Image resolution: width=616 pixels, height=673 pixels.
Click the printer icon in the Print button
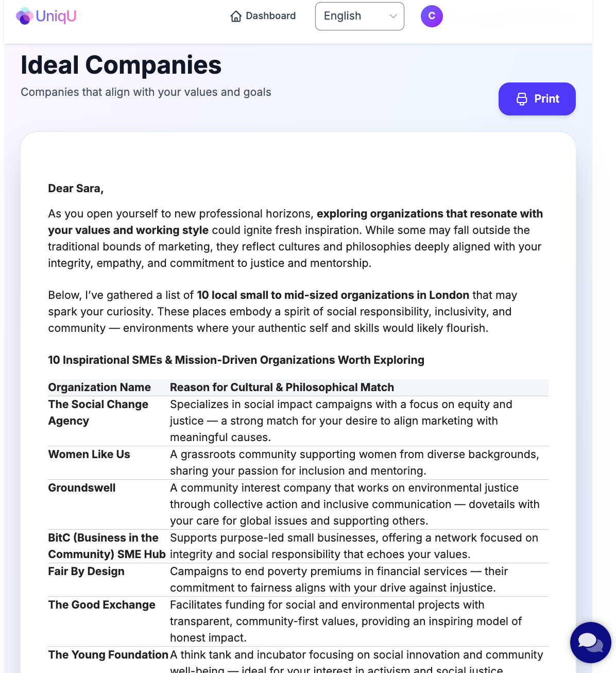coord(522,99)
